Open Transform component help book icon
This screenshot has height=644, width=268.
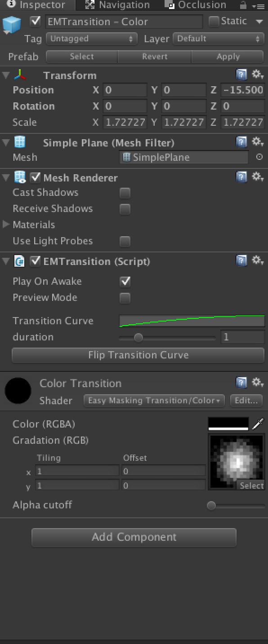(241, 75)
